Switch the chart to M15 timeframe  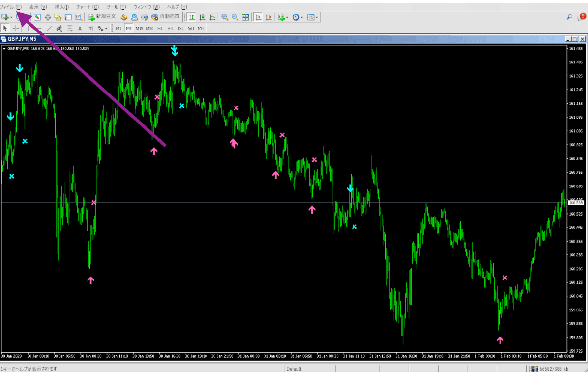click(139, 28)
